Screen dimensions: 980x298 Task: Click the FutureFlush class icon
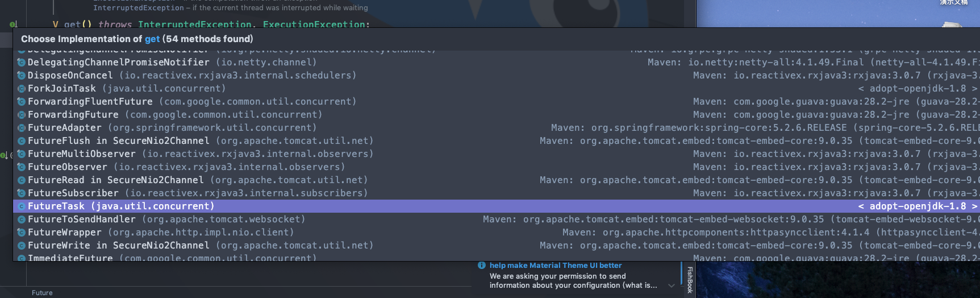pyautogui.click(x=22, y=141)
